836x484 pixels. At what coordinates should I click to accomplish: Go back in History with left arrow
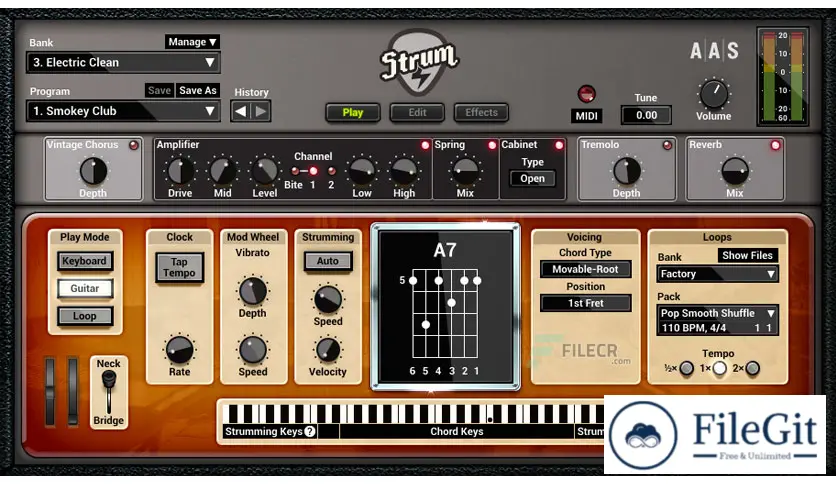(240, 111)
